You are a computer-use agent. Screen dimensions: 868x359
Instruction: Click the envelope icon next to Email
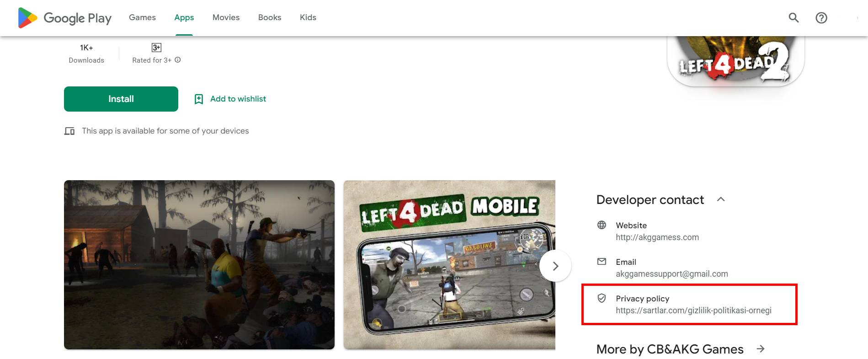pyautogui.click(x=602, y=262)
